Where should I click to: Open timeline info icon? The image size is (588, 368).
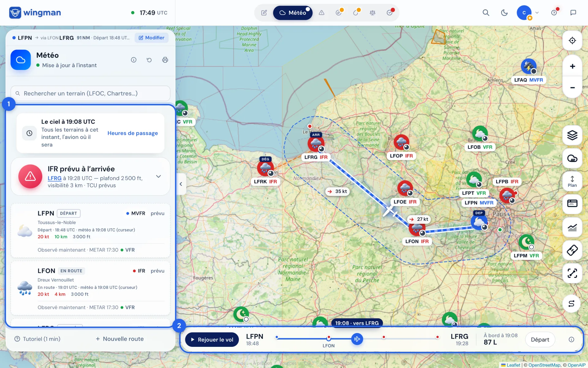click(x=571, y=339)
